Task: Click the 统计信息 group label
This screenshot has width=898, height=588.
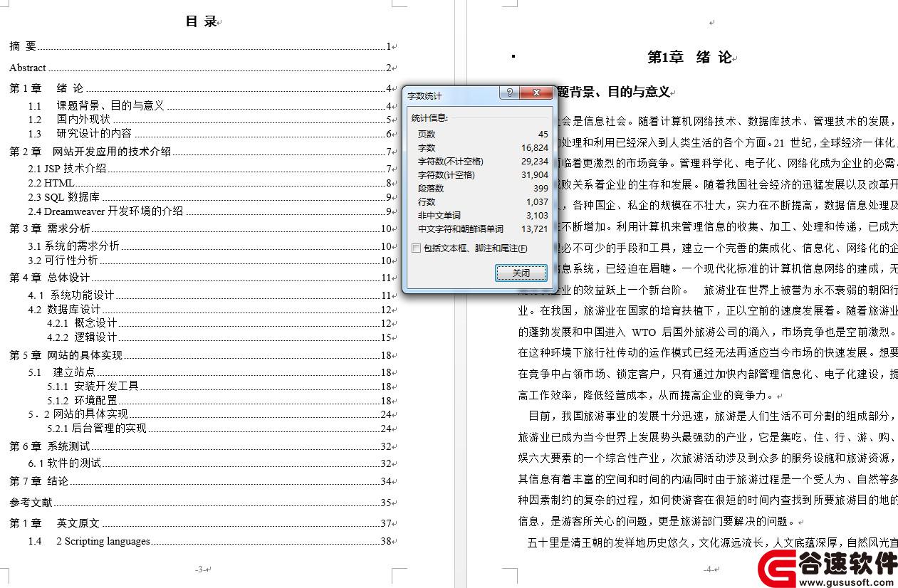Action: point(430,117)
